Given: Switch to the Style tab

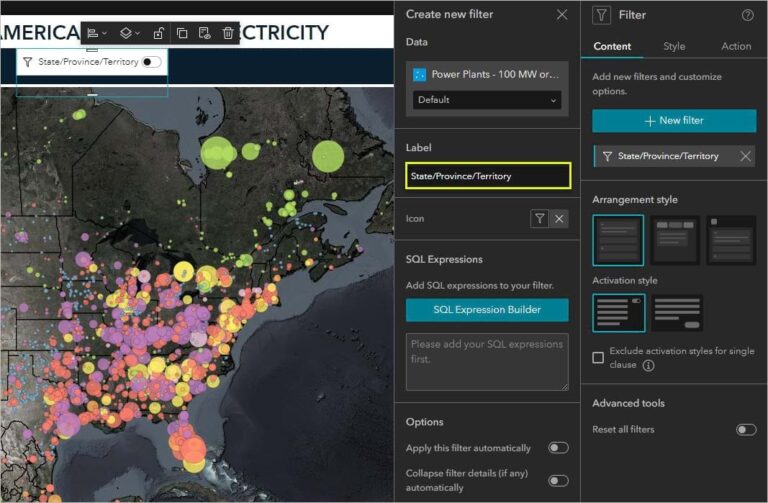Looking at the screenshot, I should 674,47.
